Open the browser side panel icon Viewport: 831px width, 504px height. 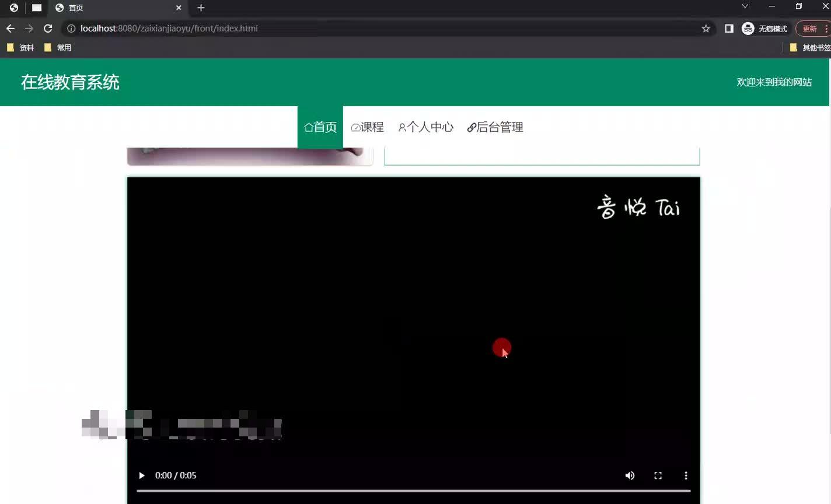(729, 28)
